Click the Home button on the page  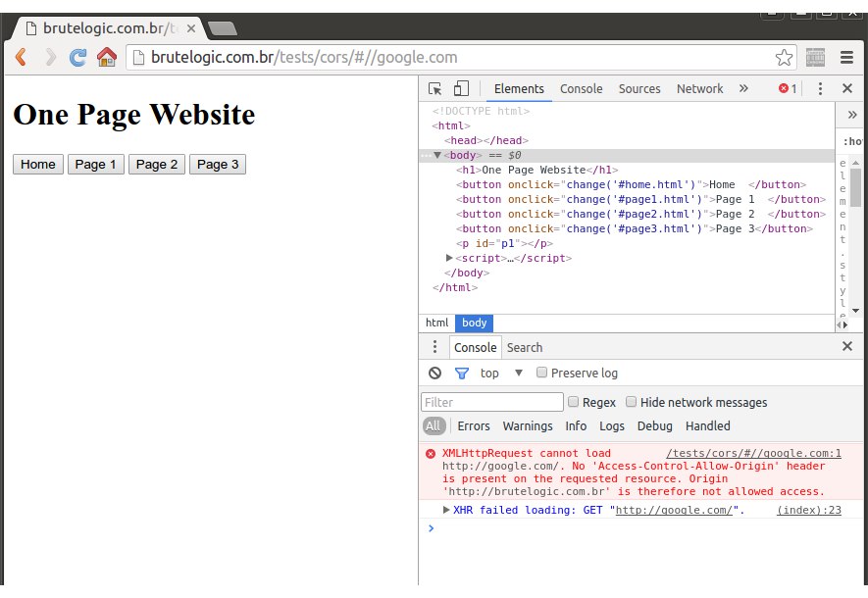point(38,165)
